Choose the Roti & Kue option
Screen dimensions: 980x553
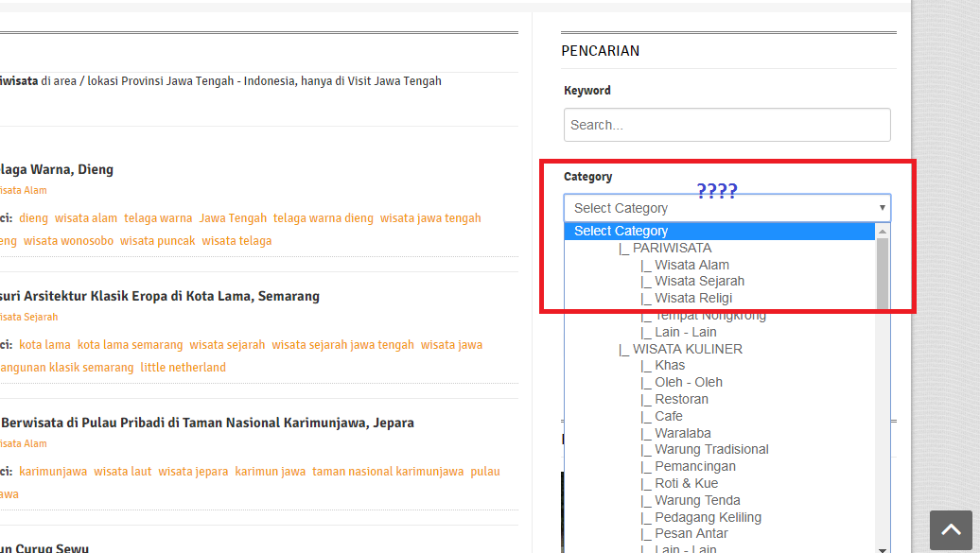[x=686, y=483]
